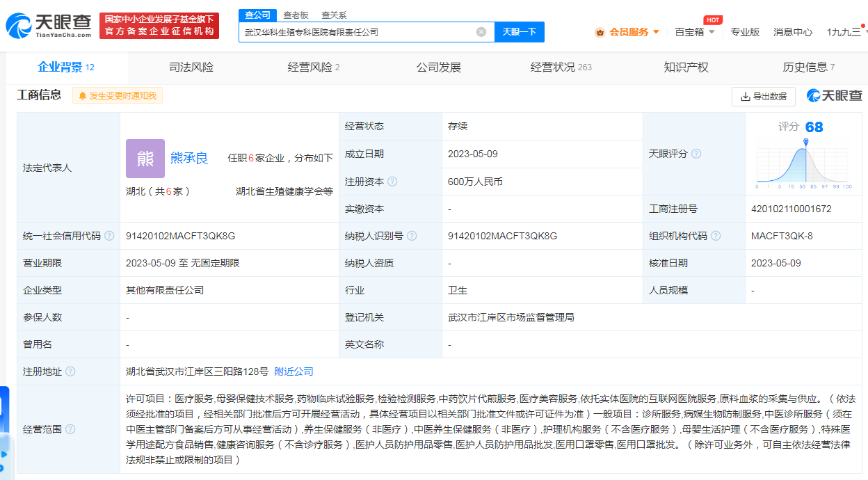868x480 pixels.
Task: Click the 工商信息 section heading
Action: [39, 95]
